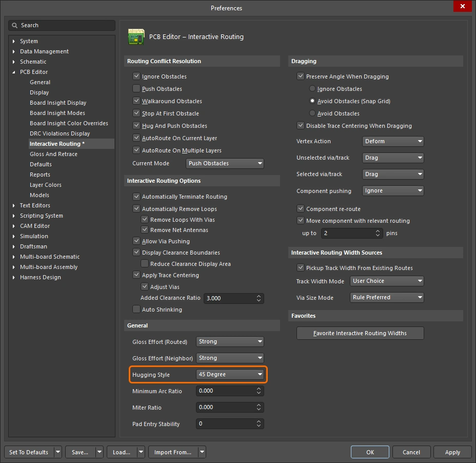Open the Current Mode dropdown showing Push Obstacles
Screen dimensions: 476x463
pos(225,163)
